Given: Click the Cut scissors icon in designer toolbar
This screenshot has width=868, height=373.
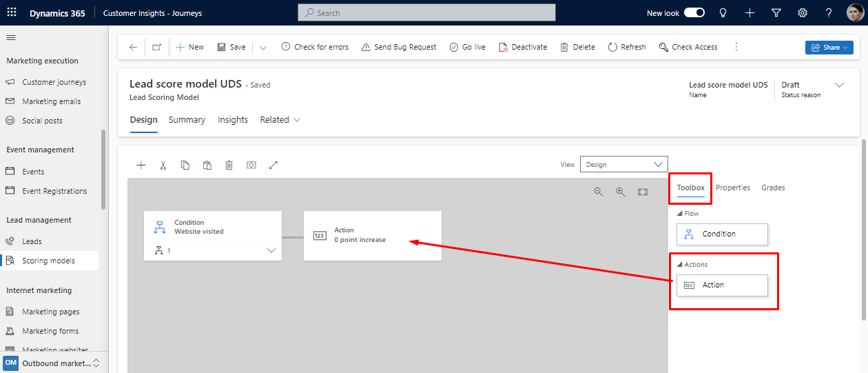Looking at the screenshot, I should pos(163,165).
